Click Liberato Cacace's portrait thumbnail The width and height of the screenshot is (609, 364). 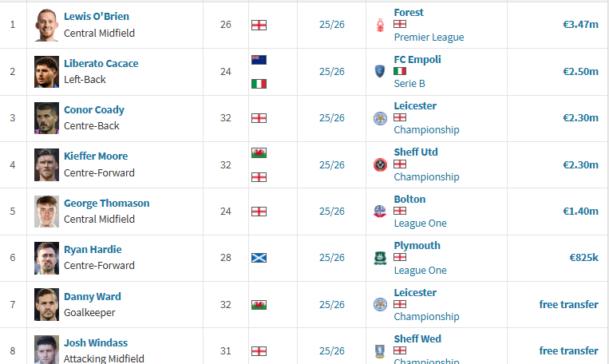coord(46,72)
